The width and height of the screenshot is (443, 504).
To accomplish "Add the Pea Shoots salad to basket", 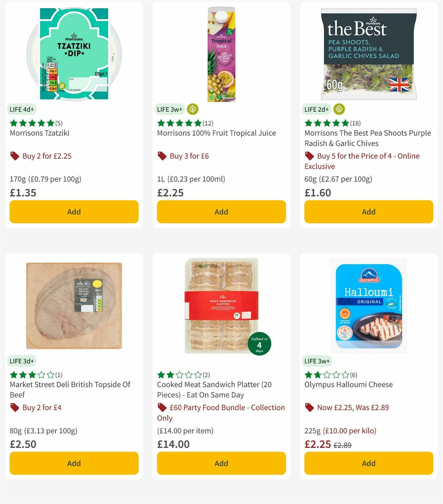I will click(x=368, y=212).
